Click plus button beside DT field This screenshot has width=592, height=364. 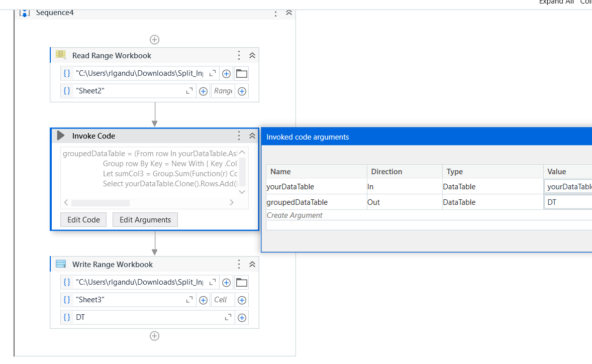click(x=242, y=318)
